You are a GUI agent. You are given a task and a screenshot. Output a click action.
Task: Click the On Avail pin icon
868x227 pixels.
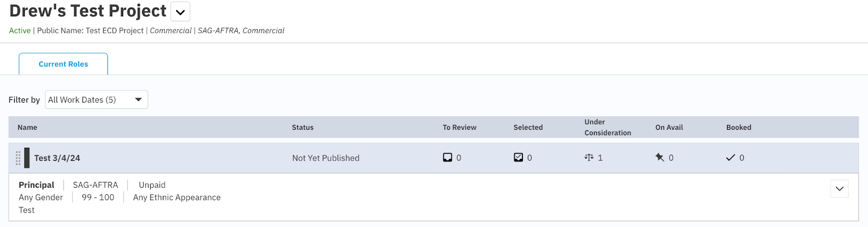(660, 157)
